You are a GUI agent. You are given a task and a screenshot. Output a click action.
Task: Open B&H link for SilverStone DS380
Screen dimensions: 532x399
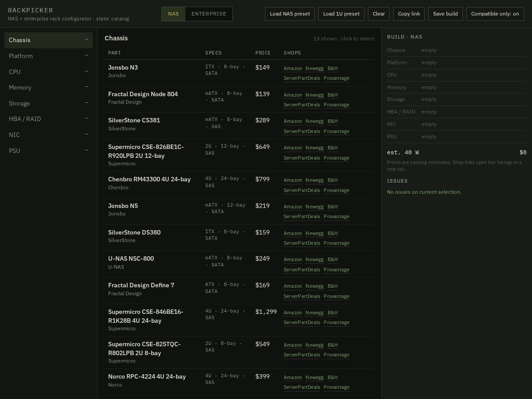point(332,233)
